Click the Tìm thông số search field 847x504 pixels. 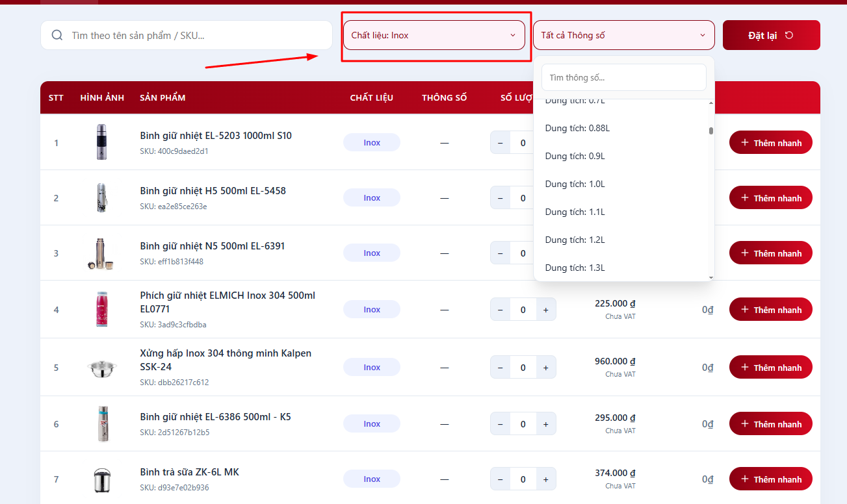click(623, 77)
